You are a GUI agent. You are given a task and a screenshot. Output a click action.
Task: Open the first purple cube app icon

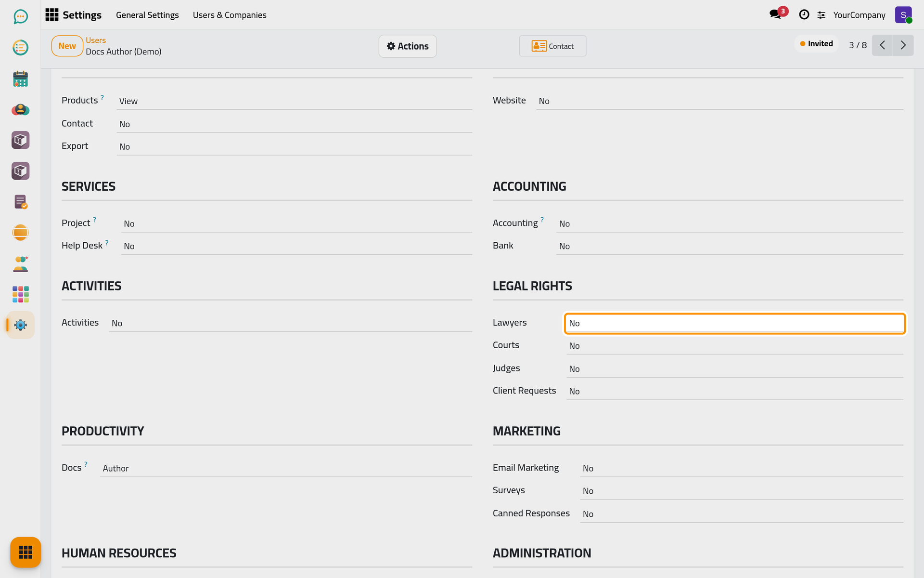coord(20,140)
